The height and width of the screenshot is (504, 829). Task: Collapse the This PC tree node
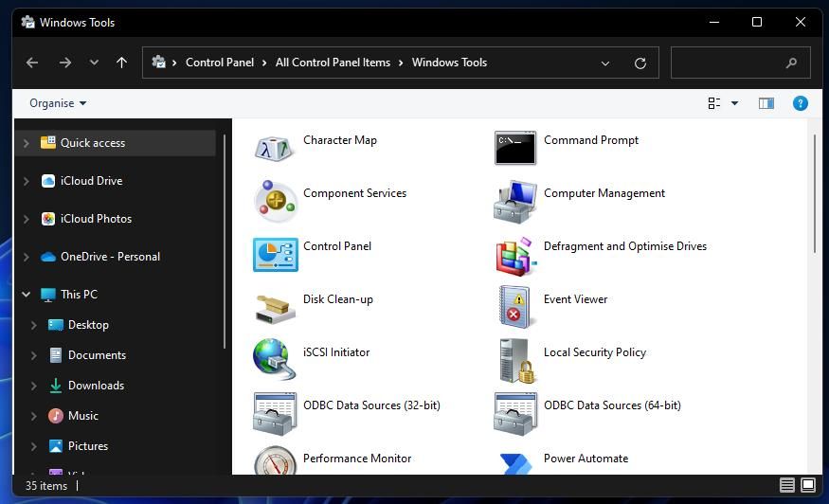tap(26, 295)
